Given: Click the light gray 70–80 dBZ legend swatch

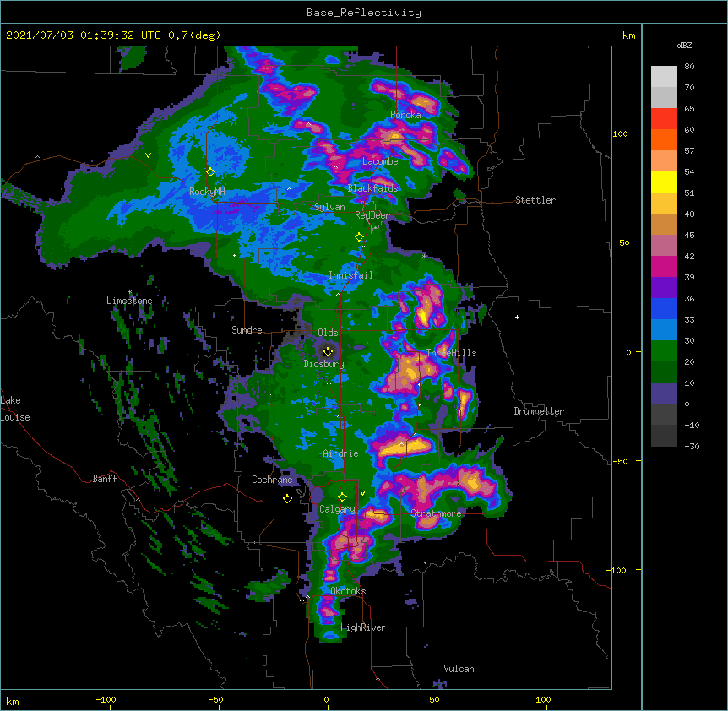Looking at the screenshot, I should [664, 77].
